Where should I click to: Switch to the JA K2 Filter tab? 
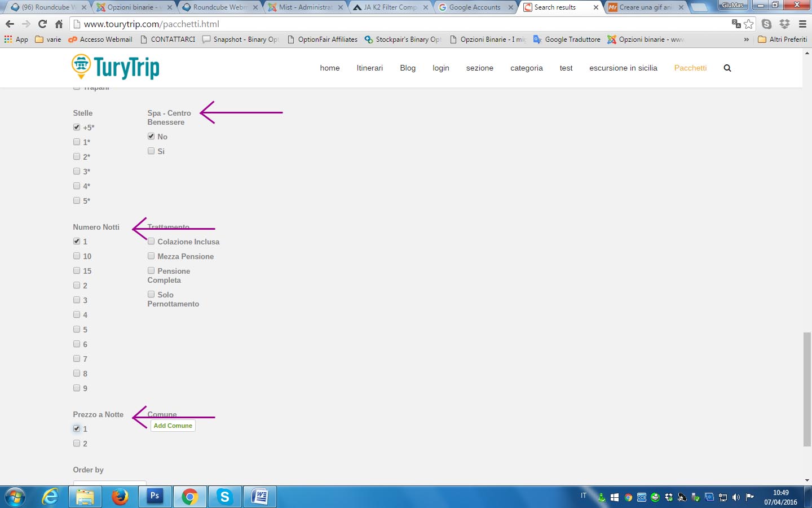click(390, 7)
